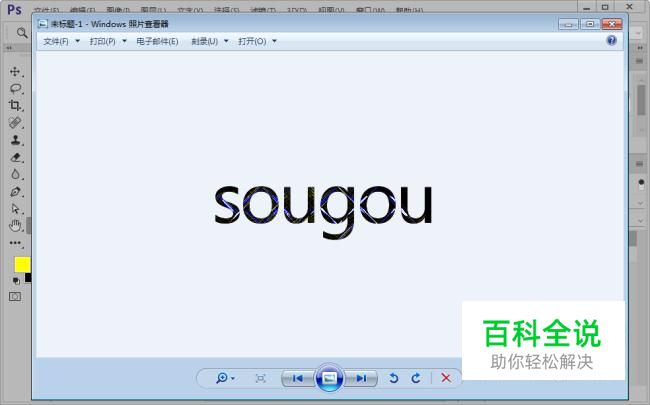
Task: Open the 打印(P) menu
Action: point(102,41)
